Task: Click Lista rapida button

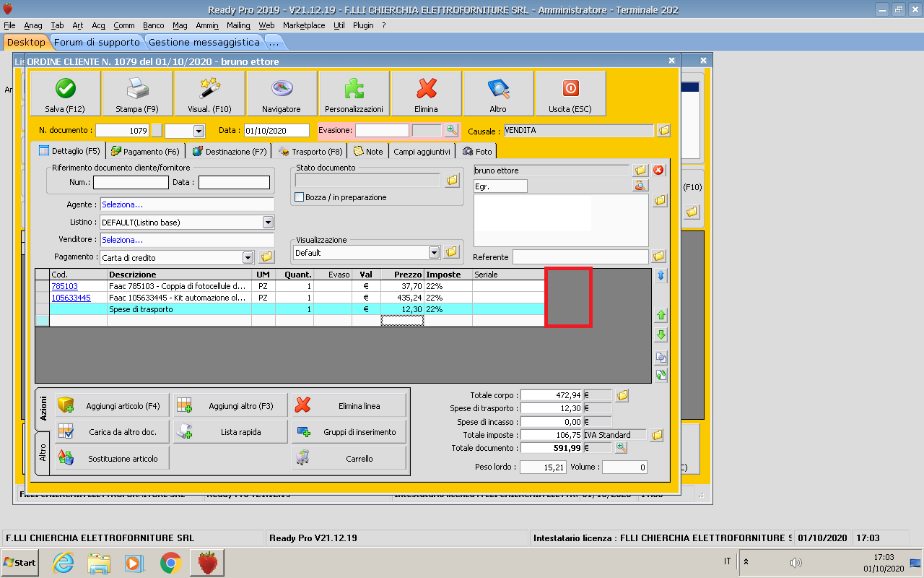Action: coord(231,432)
